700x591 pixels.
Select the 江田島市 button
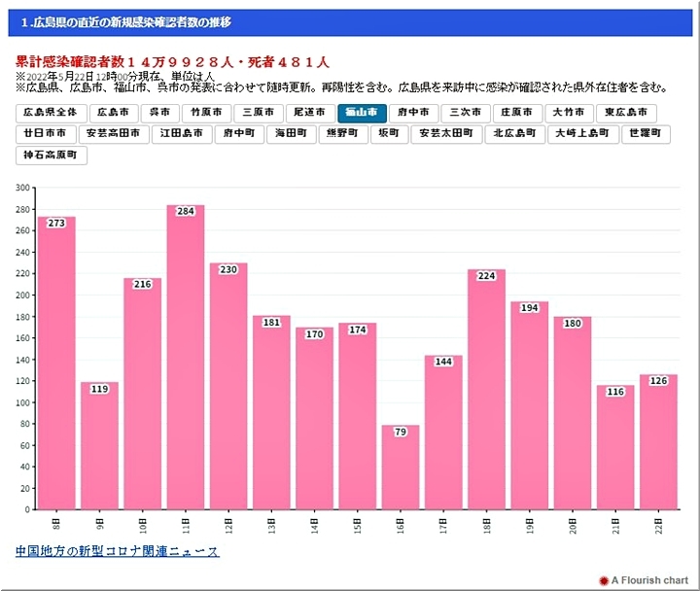point(181,134)
